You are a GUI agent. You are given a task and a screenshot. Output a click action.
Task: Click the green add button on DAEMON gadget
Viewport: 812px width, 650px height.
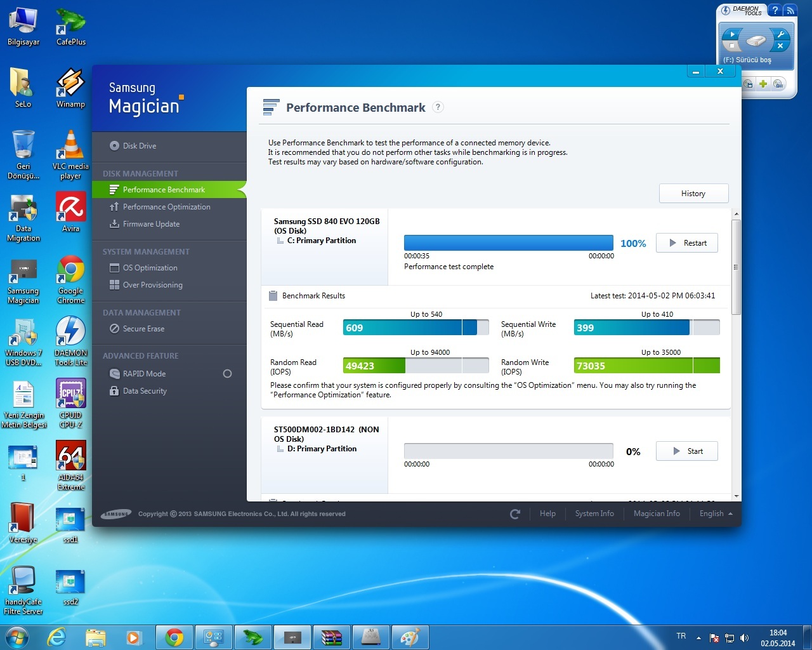point(763,84)
